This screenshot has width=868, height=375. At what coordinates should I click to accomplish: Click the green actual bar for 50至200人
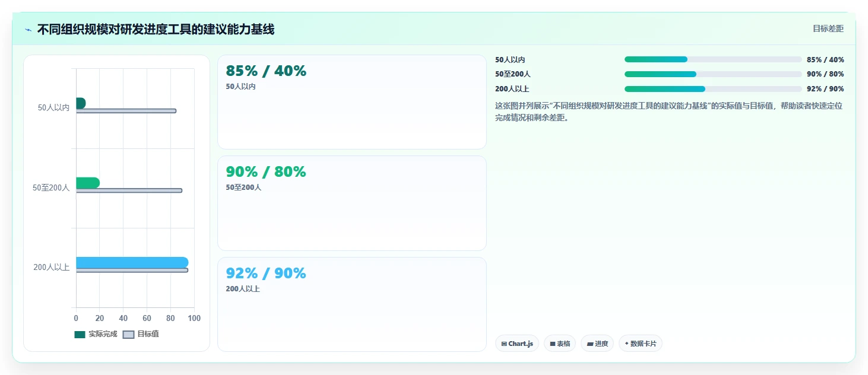click(88, 183)
